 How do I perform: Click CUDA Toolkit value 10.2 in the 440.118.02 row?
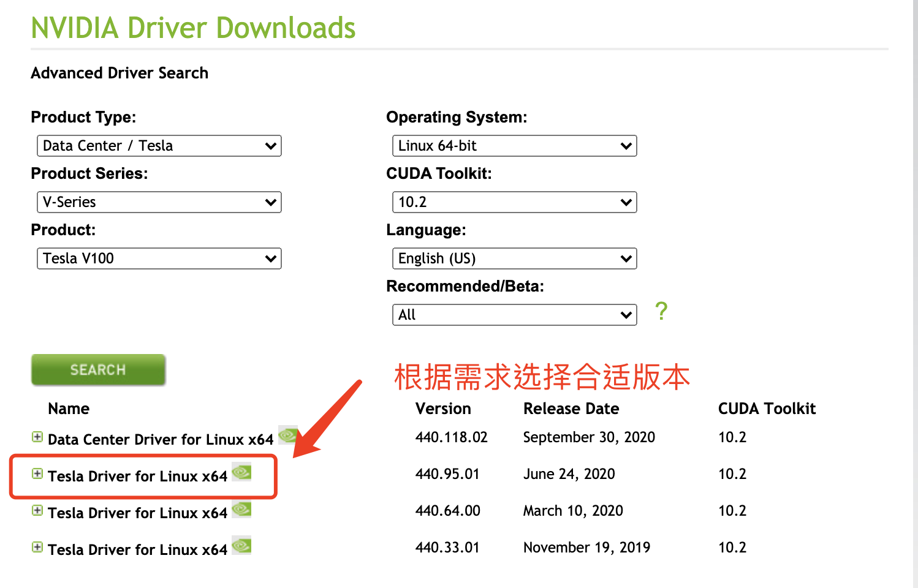point(732,437)
